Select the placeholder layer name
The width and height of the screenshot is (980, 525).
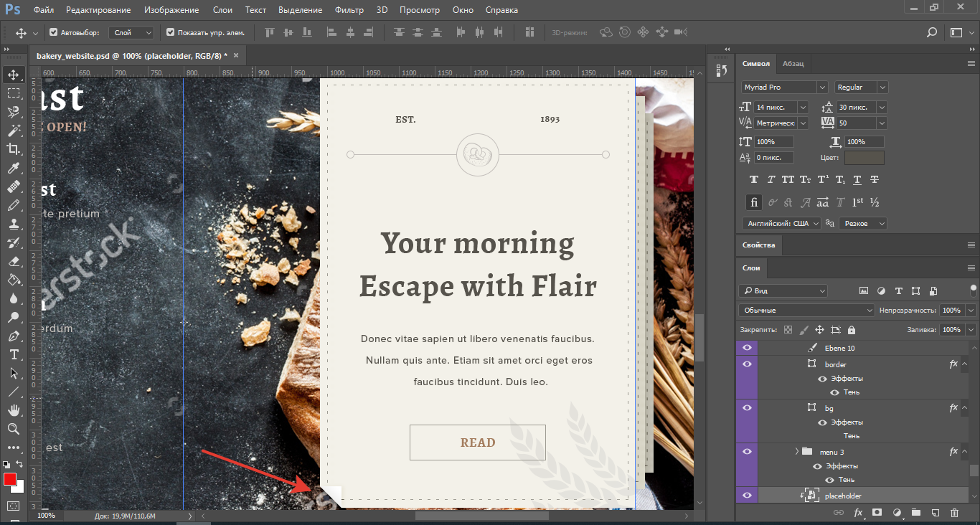843,496
